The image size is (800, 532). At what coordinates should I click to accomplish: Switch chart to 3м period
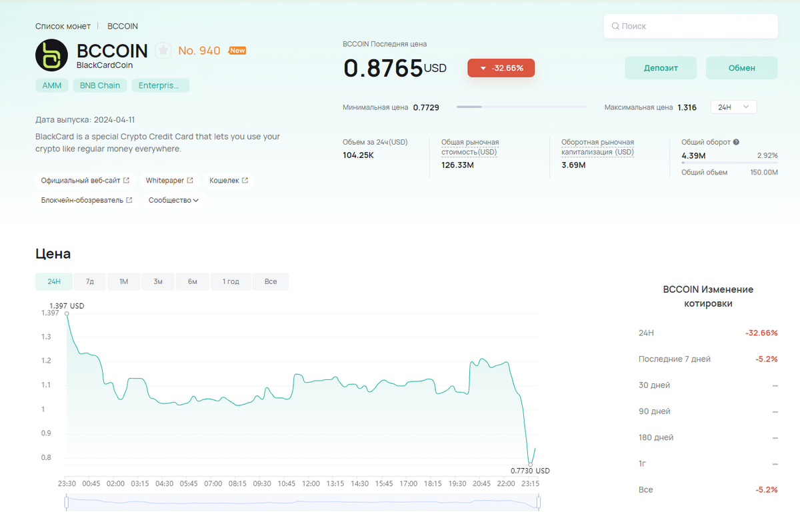[158, 281]
